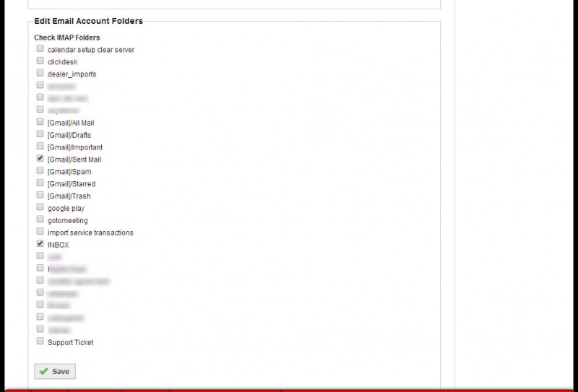
Task: Click 'calendar setup clear server' label text
Action: coord(91,50)
